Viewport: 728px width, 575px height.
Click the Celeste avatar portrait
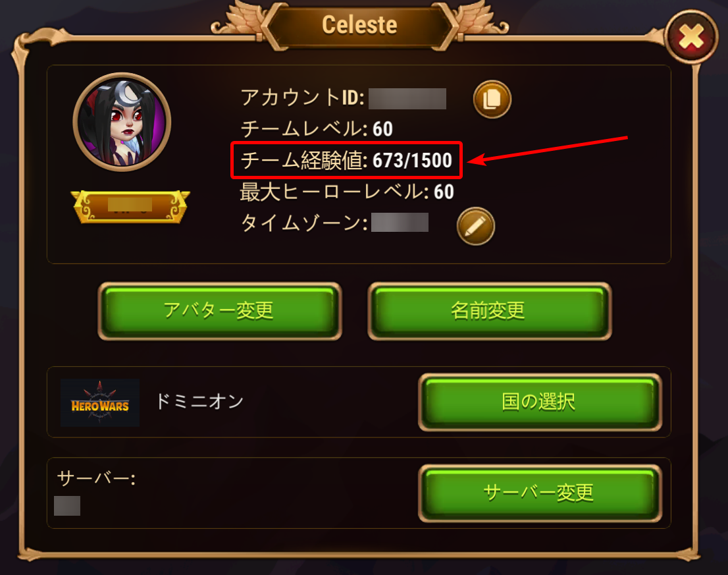(122, 122)
